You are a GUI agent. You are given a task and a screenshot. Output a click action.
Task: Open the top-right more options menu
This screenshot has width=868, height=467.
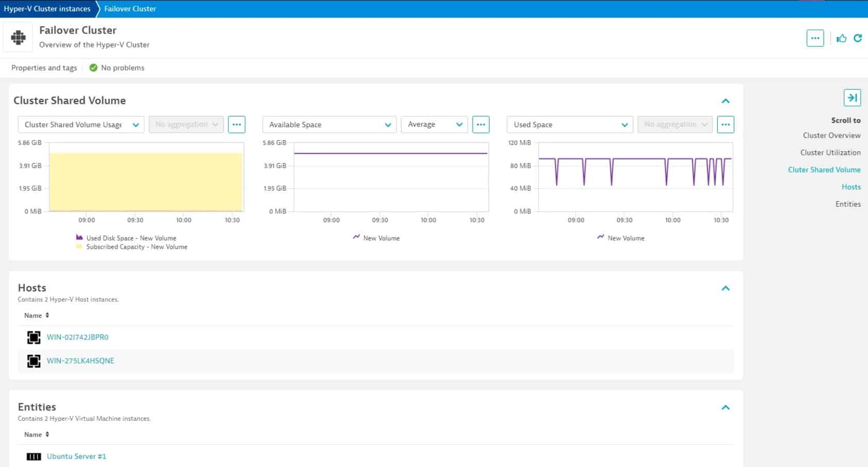(815, 38)
